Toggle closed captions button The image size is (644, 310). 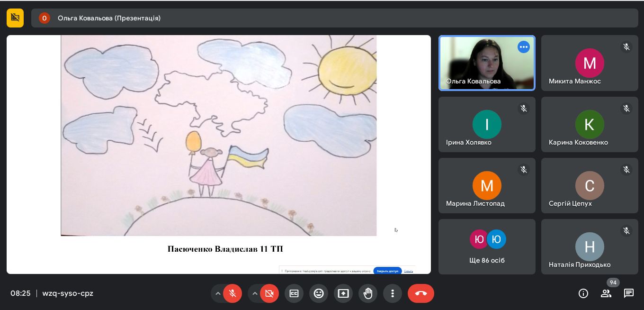click(x=294, y=293)
